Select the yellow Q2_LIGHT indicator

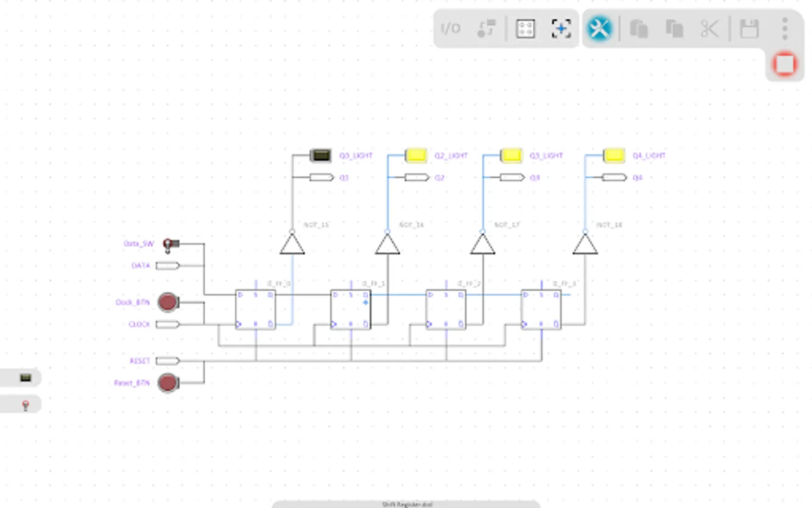(x=416, y=155)
